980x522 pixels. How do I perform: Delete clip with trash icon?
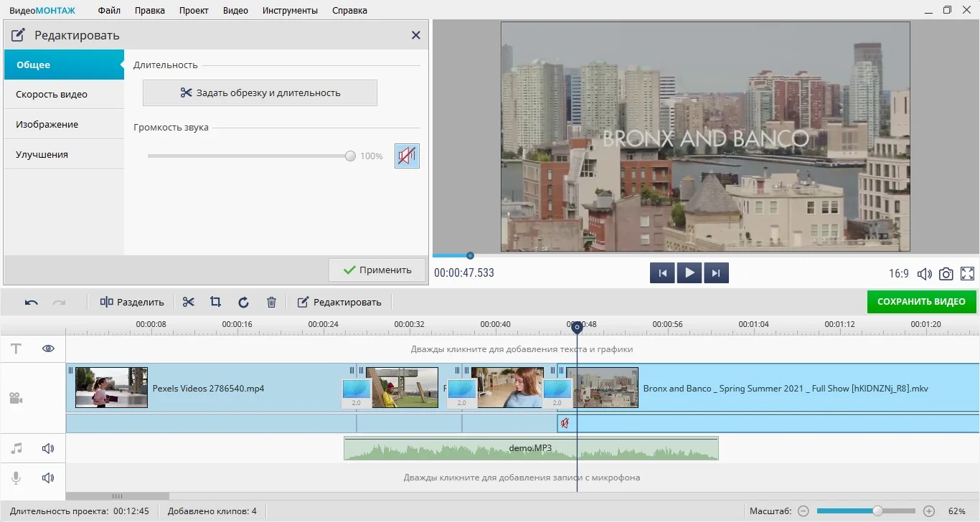coord(271,303)
